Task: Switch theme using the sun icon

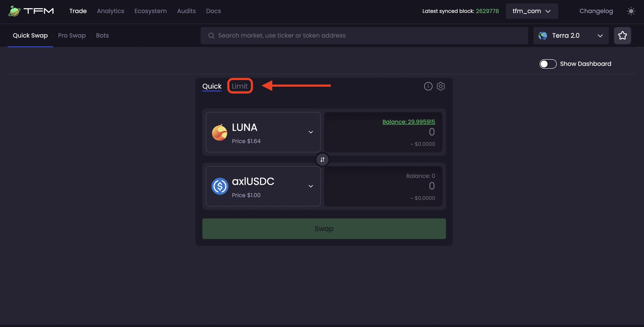Action: tap(631, 11)
